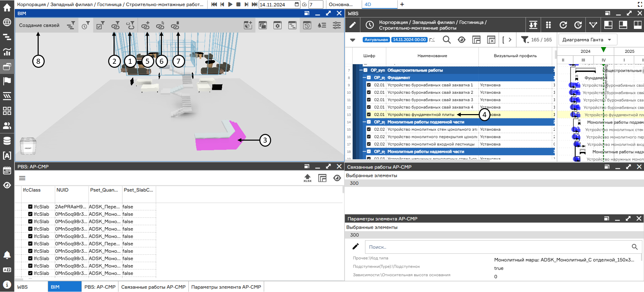Image resolution: width=644 pixels, height=292 pixels.
Task: Click the play simulation button
Action: (x=230, y=4)
